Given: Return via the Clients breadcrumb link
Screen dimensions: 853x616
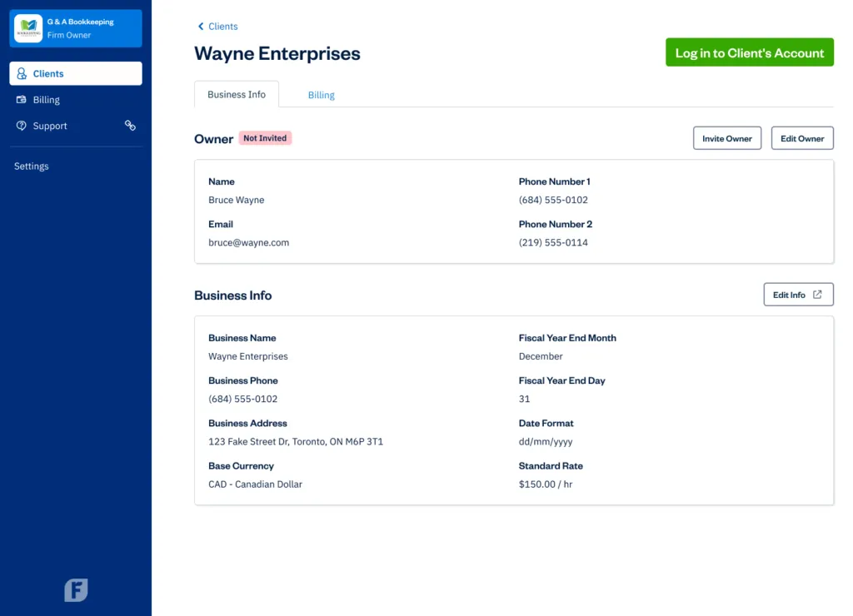Looking at the screenshot, I should (x=222, y=26).
